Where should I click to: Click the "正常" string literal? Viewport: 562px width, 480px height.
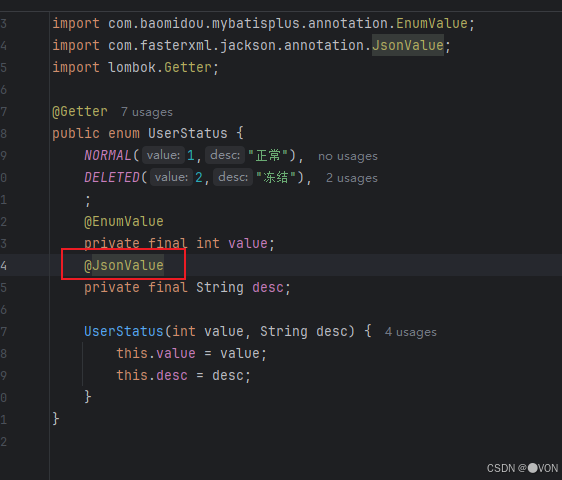(x=268, y=156)
